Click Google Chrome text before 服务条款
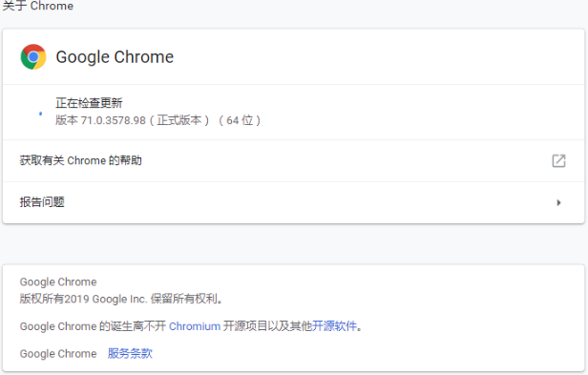Screen dimensions: 588x375 click(58, 354)
